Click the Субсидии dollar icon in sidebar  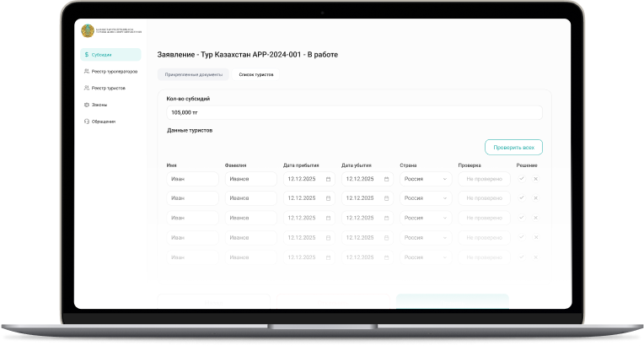pos(87,55)
